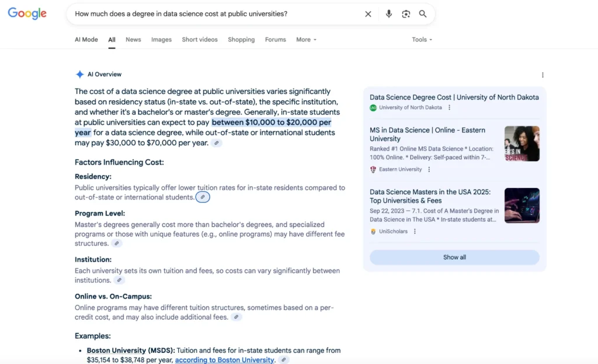Open the AI Overview three-dot options menu
The image size is (598, 364).
[x=543, y=75]
